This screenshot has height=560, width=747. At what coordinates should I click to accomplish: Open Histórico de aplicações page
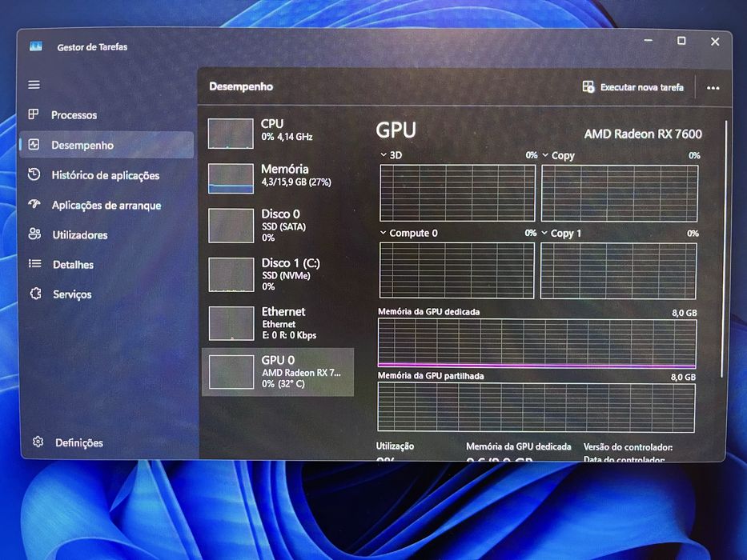(x=106, y=175)
